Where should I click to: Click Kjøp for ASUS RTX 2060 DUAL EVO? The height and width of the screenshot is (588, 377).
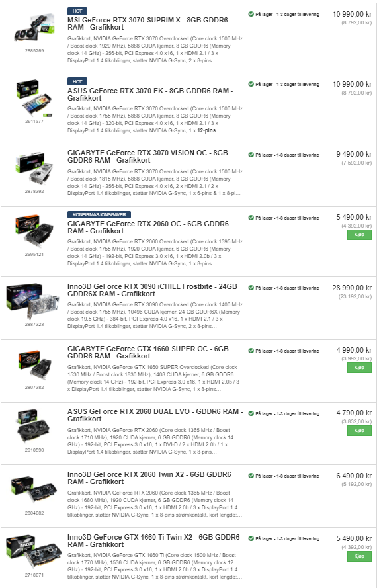tap(359, 431)
